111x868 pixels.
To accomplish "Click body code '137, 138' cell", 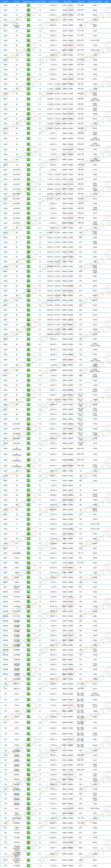I will 81,818.
